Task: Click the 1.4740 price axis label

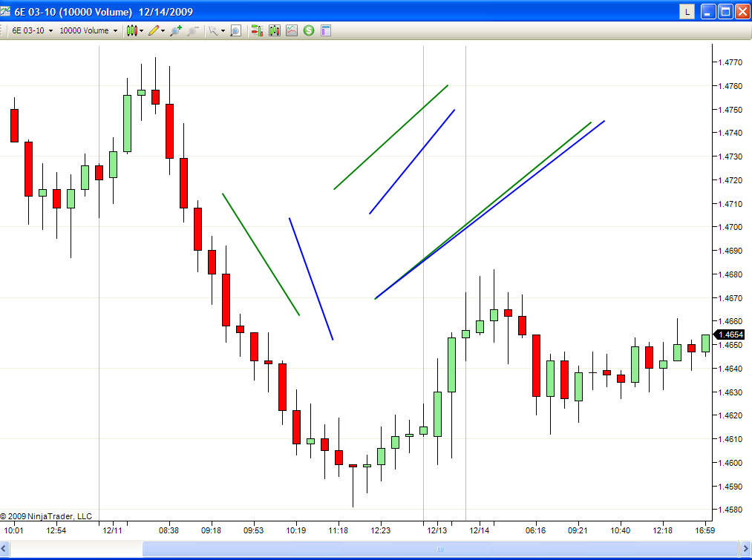Action: pos(730,133)
